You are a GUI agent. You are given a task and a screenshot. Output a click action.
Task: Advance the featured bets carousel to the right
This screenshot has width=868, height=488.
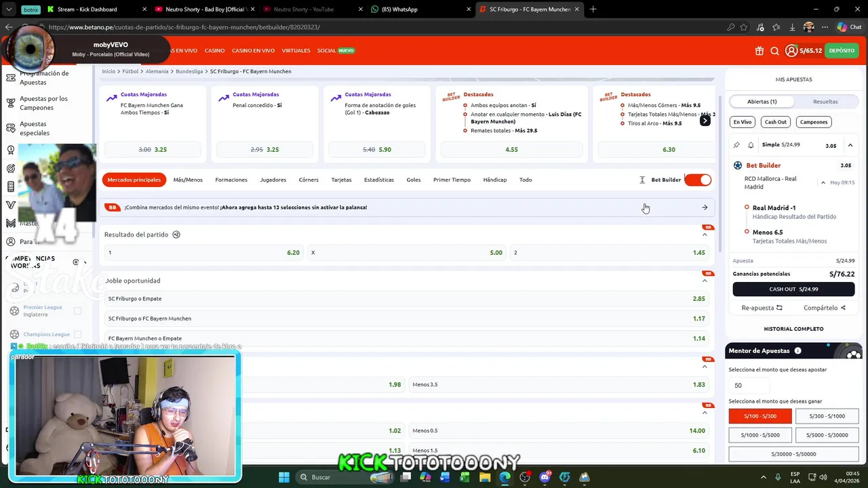click(x=705, y=121)
